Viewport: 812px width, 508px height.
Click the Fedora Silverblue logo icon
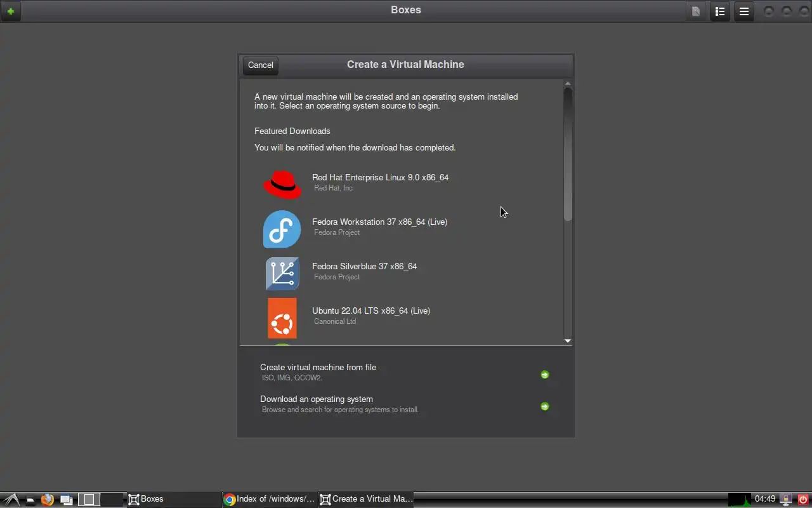(x=282, y=273)
